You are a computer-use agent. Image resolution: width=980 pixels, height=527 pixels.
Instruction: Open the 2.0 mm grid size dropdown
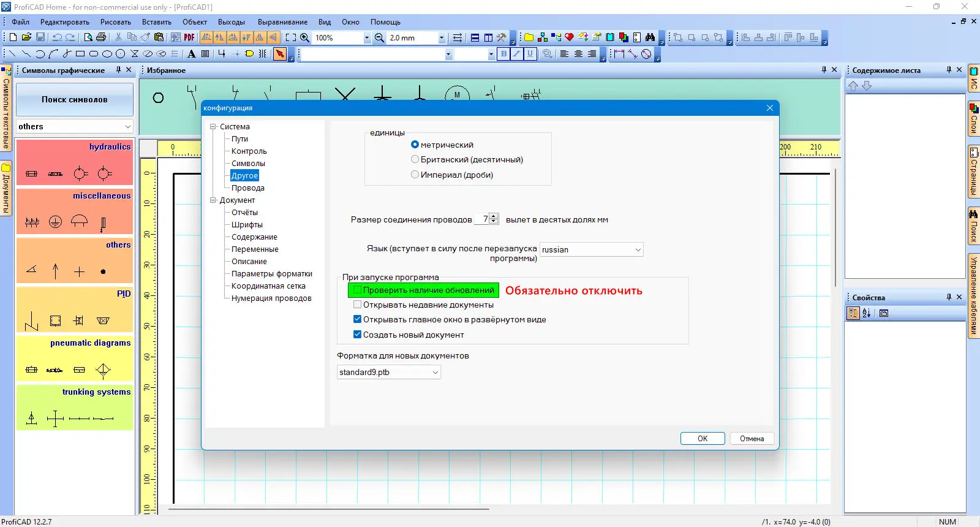coord(442,38)
